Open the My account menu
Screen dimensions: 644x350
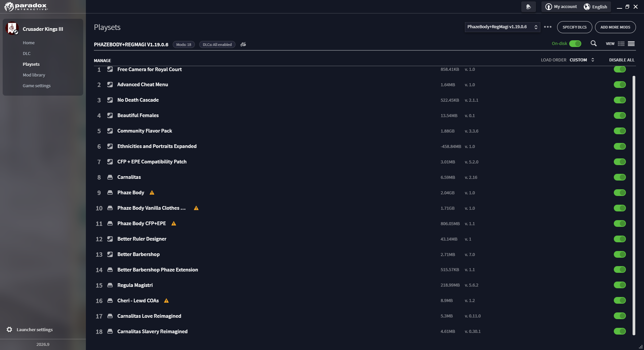click(x=561, y=7)
